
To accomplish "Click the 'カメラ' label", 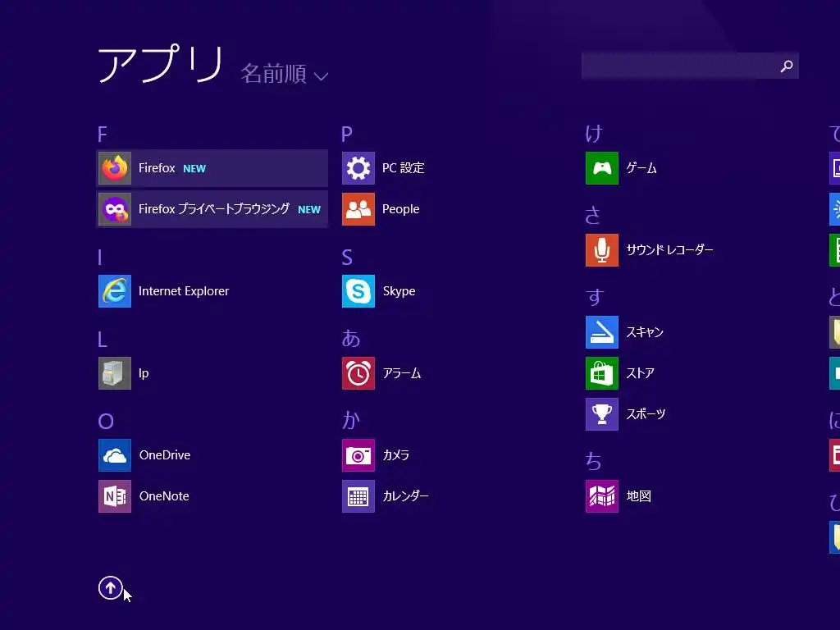I will point(396,455).
